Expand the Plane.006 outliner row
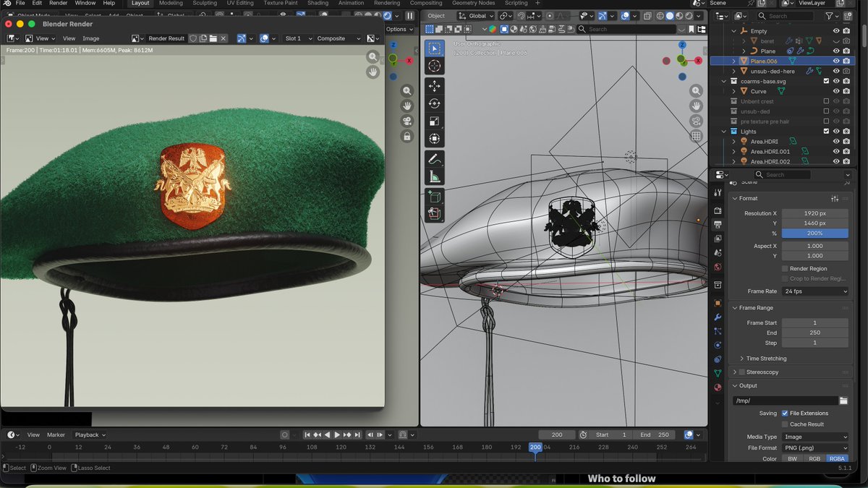 click(x=734, y=61)
